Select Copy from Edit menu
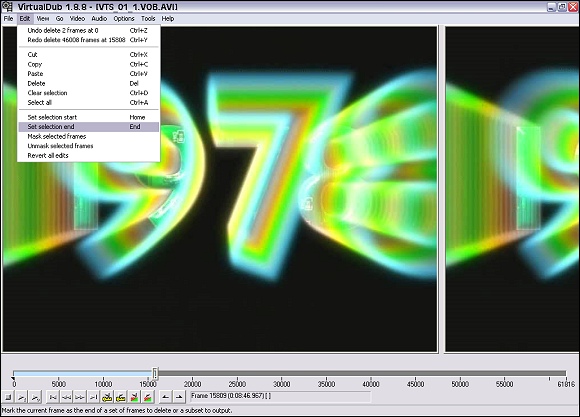Screen dimensions: 580x417 click(x=89, y=64)
